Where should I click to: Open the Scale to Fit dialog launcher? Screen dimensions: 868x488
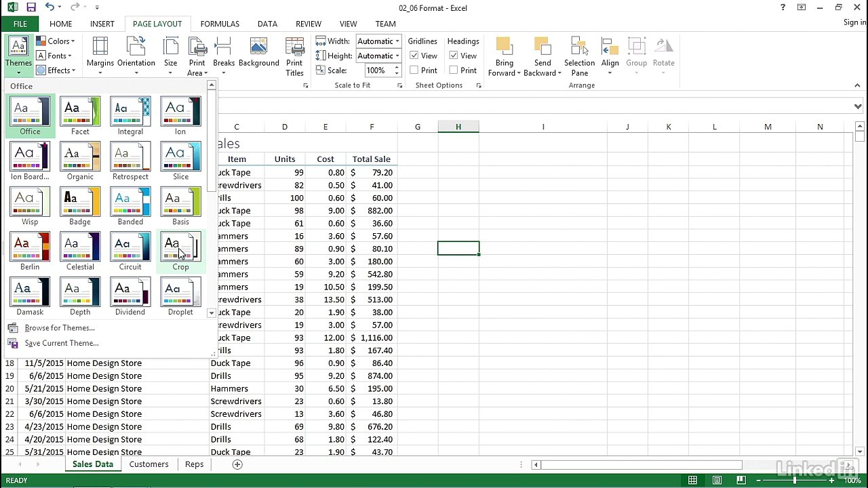[x=399, y=85]
